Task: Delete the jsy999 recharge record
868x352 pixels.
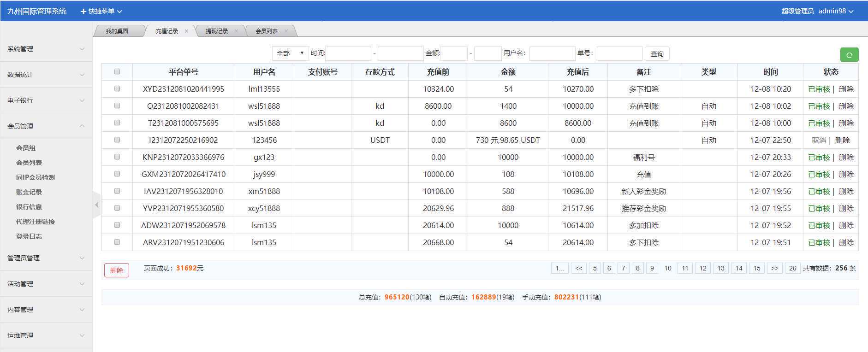Action: tap(846, 174)
